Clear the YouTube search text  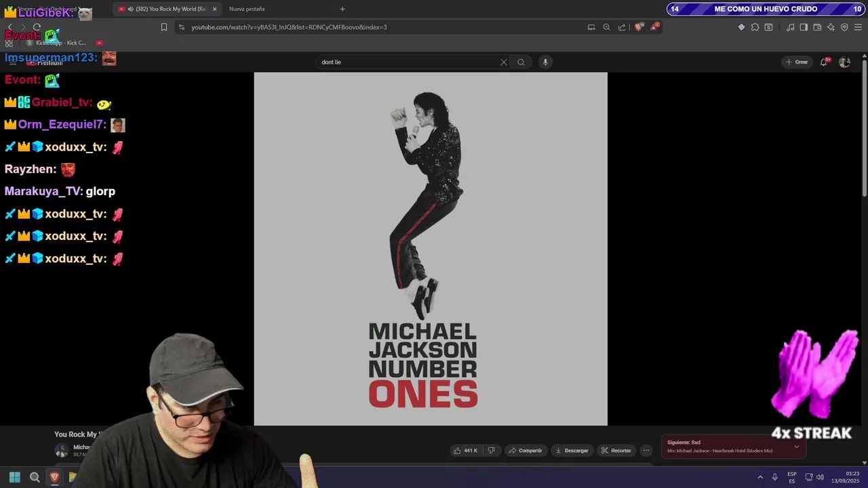[x=504, y=62]
